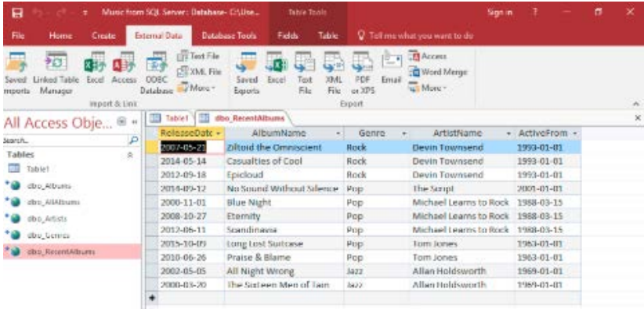Click the navigation pane Search box
The image size is (644, 309).
[66, 140]
